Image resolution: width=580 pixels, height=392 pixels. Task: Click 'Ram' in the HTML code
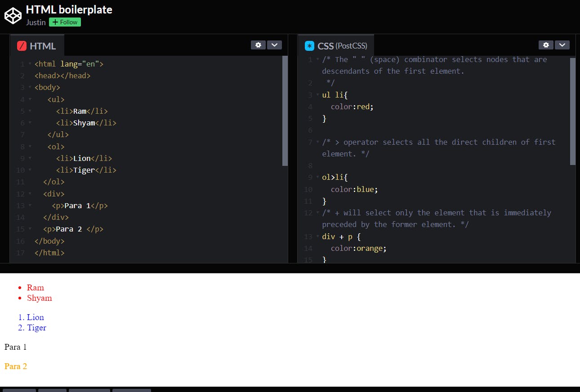coord(80,111)
